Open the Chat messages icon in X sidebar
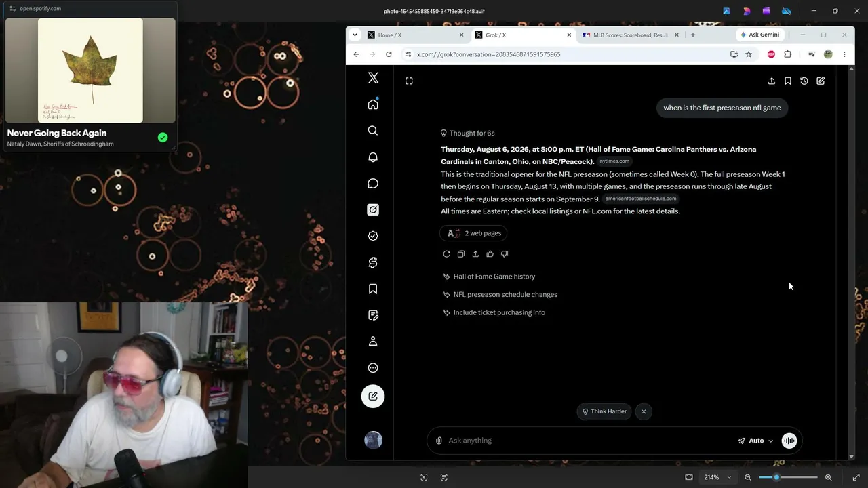The image size is (868, 488). pos(373,183)
